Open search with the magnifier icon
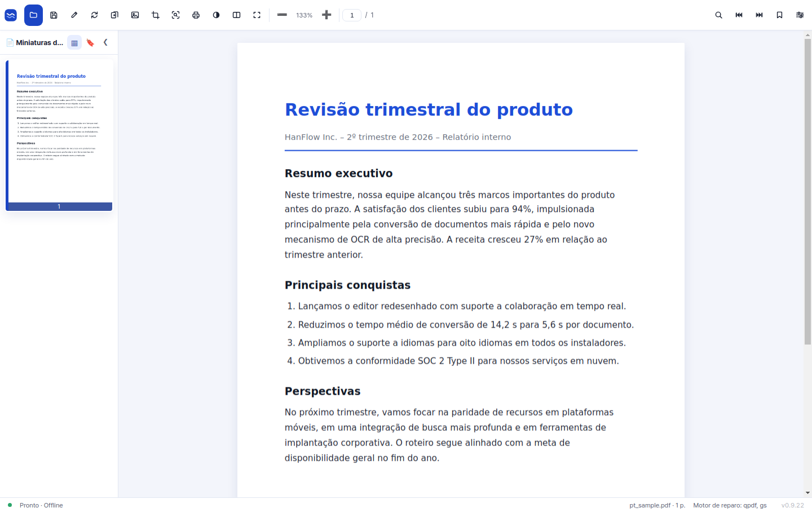The image size is (812, 512). click(x=718, y=15)
